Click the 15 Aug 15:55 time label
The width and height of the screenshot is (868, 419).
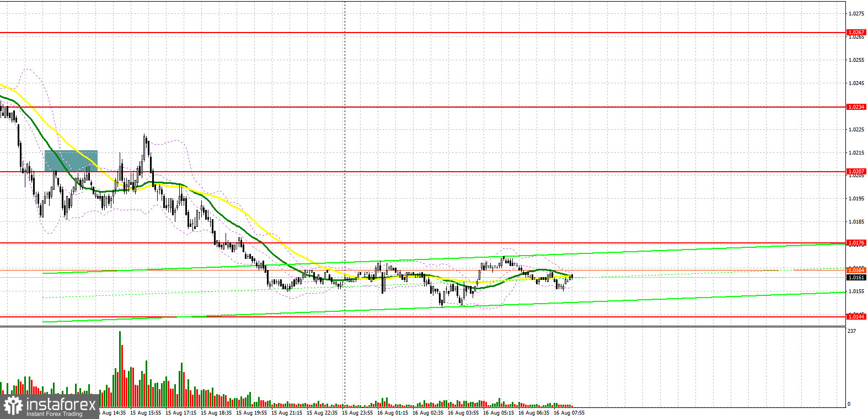coord(146,413)
